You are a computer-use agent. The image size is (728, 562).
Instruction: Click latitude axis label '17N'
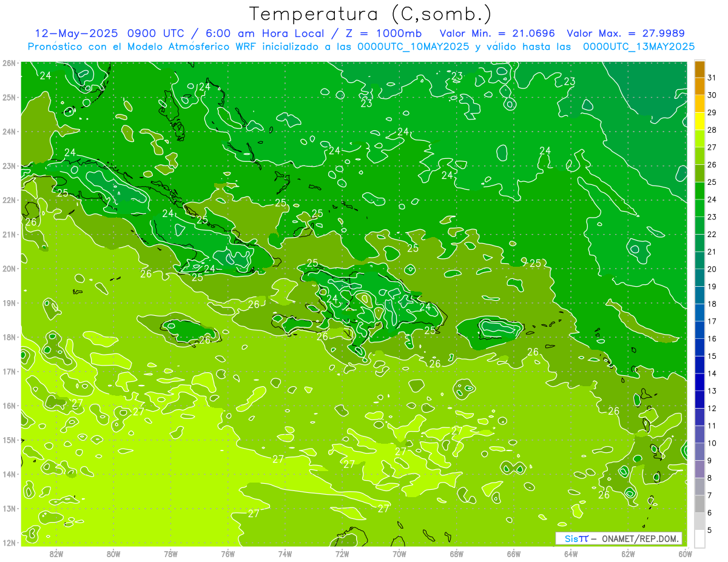click(9, 372)
